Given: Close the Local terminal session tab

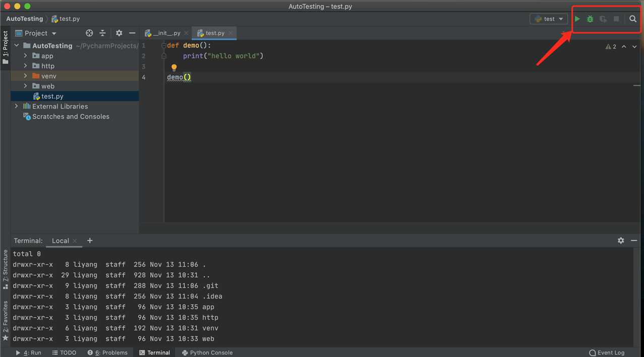Looking at the screenshot, I should 75,241.
